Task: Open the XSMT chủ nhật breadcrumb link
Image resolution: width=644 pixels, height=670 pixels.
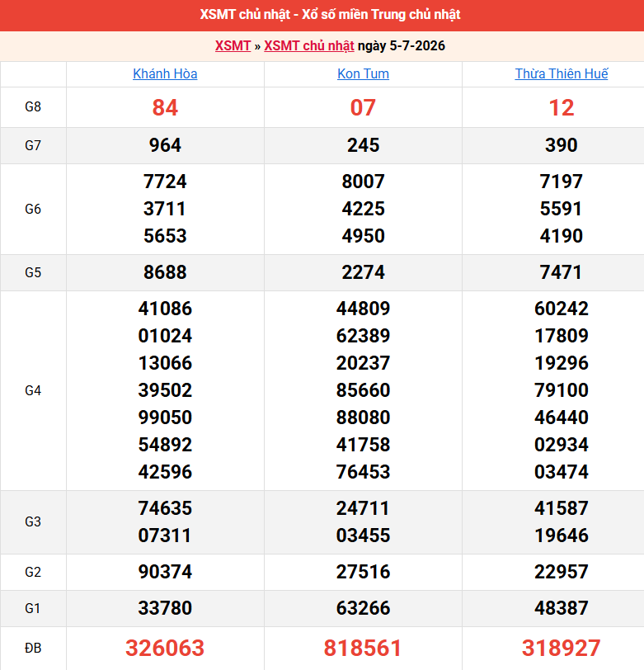Action: point(309,45)
